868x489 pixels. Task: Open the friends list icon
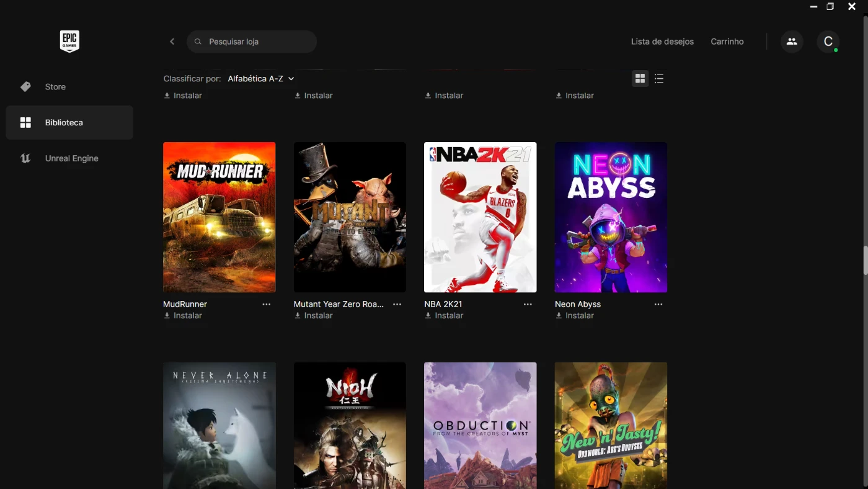click(792, 42)
